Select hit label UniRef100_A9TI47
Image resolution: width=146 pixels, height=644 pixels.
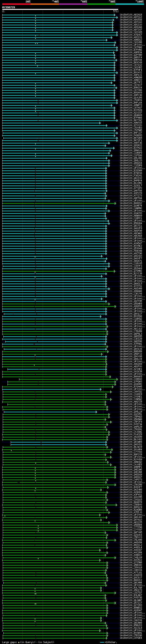coord(131,30)
